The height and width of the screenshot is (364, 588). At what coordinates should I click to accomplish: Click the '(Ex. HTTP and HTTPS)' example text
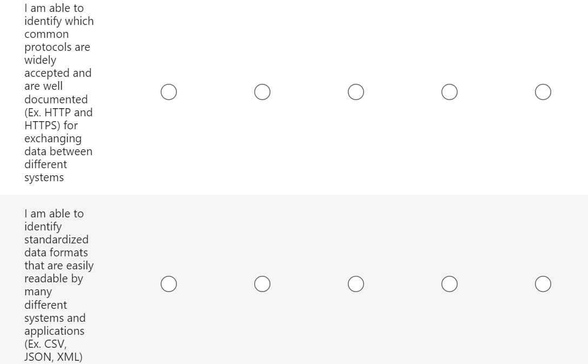pyautogui.click(x=58, y=112)
